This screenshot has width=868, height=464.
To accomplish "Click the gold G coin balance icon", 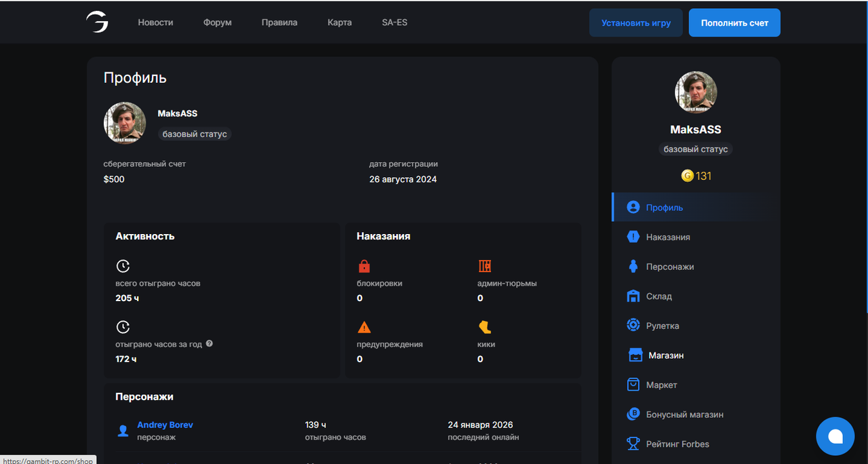I will [x=687, y=176].
